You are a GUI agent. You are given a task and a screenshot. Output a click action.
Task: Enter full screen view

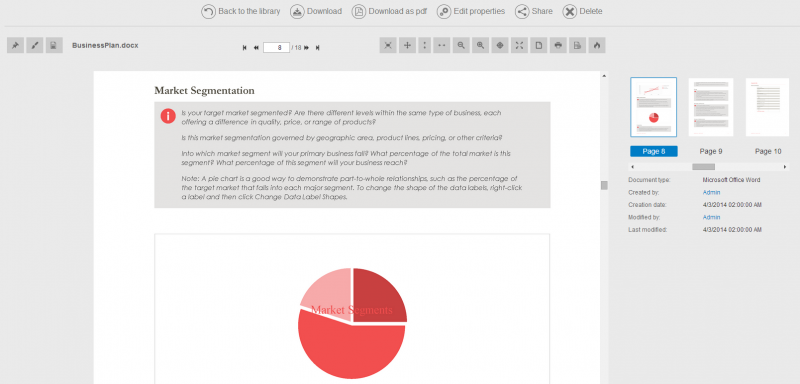519,45
